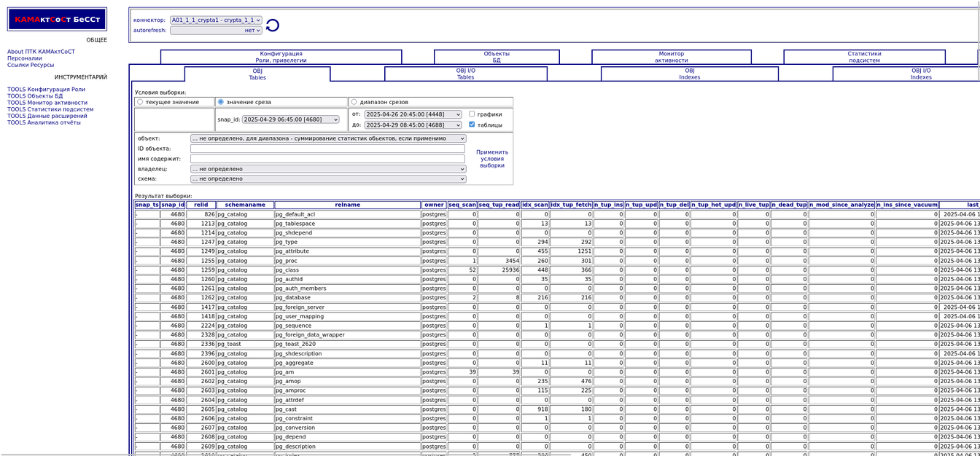Open the 'коннектор' dropdown
The width and height of the screenshot is (980, 456).
216,20
